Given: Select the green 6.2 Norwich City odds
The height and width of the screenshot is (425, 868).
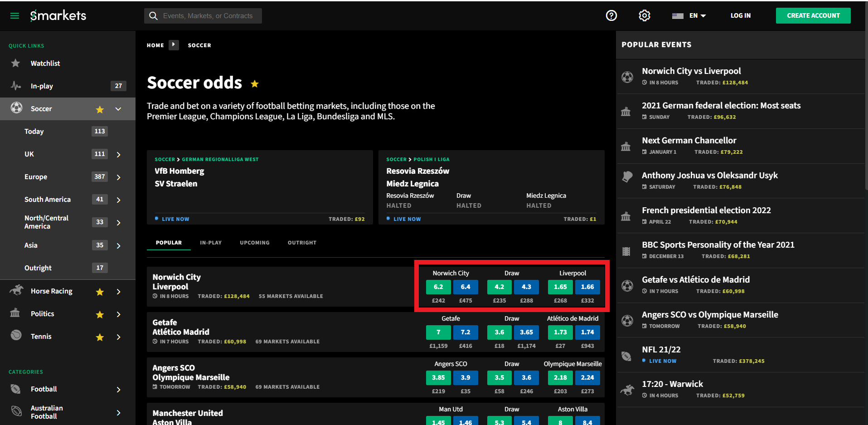Looking at the screenshot, I should pos(438,287).
